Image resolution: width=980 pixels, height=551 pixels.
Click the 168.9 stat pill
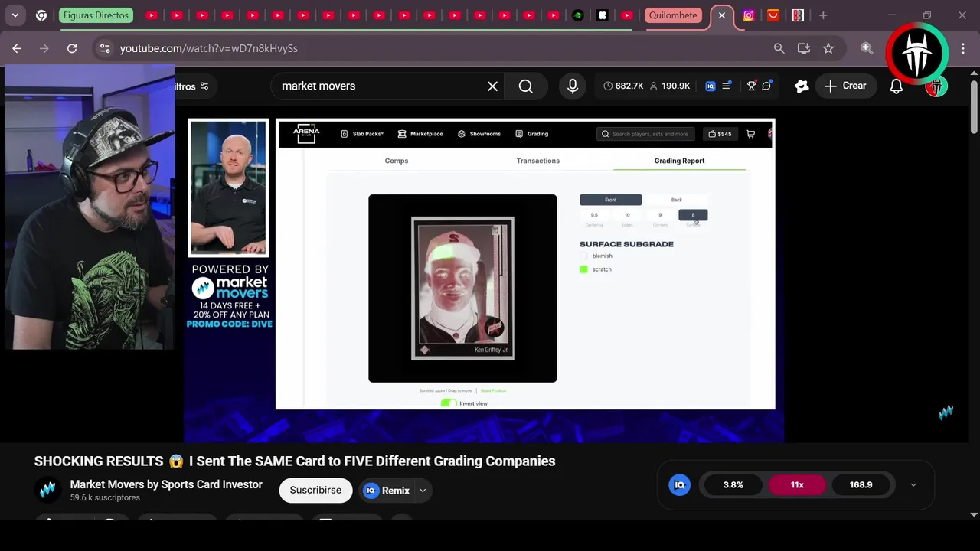click(x=861, y=485)
